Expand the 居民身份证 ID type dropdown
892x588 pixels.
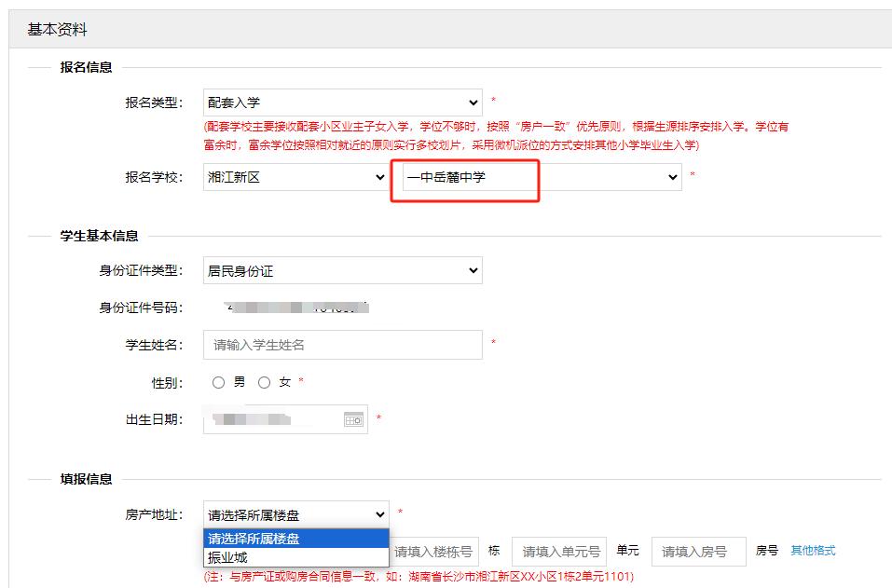click(x=342, y=271)
